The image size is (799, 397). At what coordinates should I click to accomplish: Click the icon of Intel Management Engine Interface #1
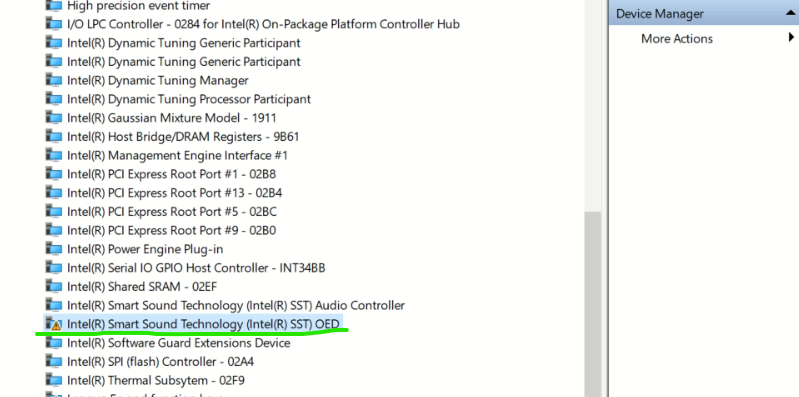[x=54, y=155]
